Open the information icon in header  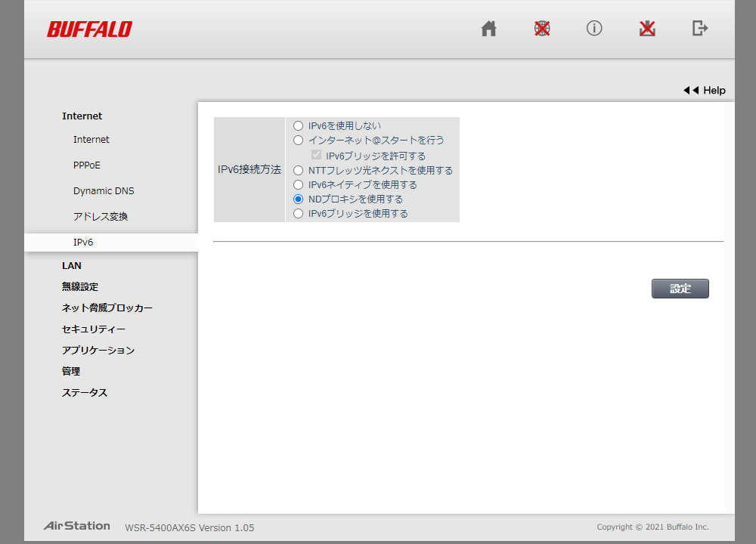pyautogui.click(x=594, y=29)
